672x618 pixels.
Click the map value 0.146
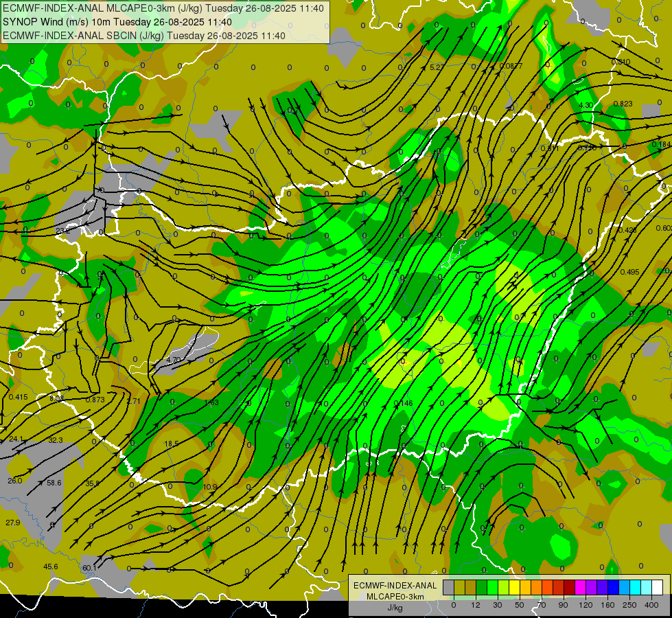coord(404,403)
